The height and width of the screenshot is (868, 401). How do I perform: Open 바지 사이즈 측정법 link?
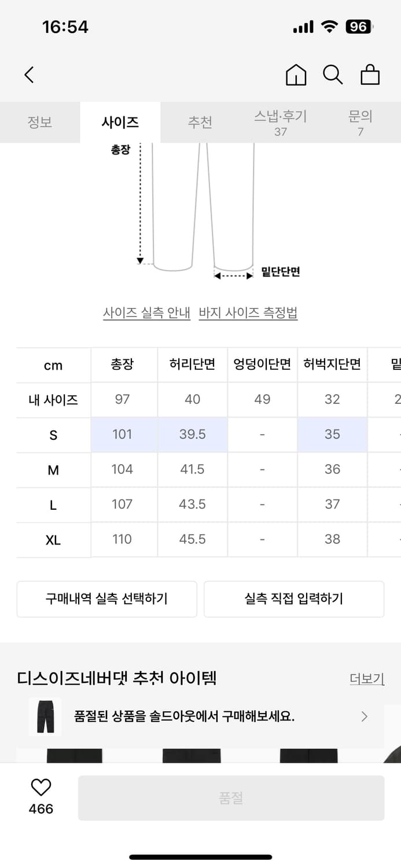click(248, 313)
